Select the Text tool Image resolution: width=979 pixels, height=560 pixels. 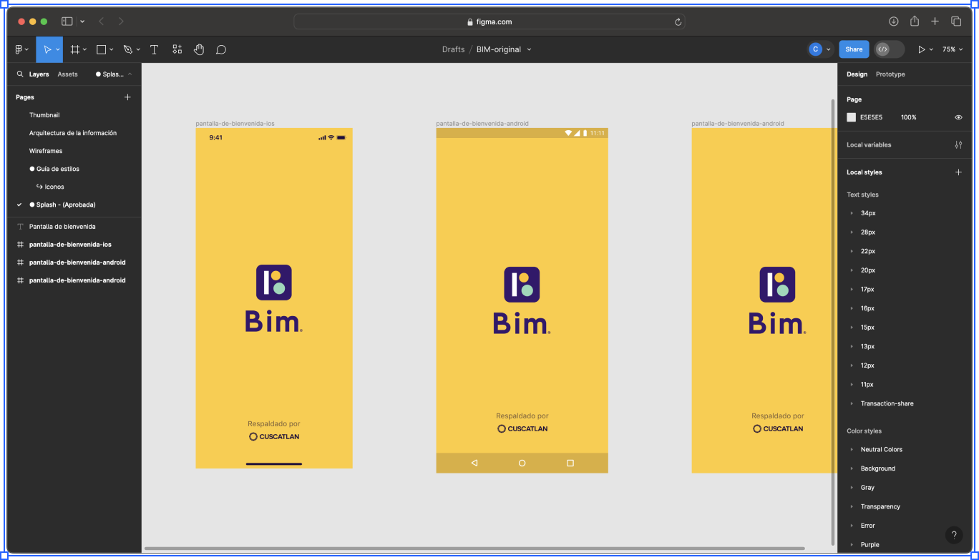click(x=154, y=49)
